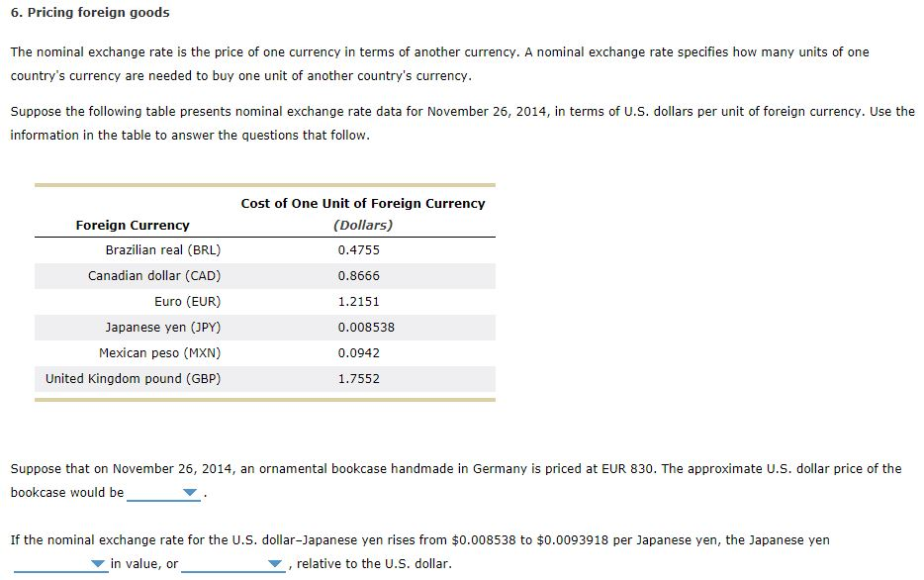
Task: Click the 'Cost of One Unit of Foreign Currency' header
Action: [x=363, y=204]
